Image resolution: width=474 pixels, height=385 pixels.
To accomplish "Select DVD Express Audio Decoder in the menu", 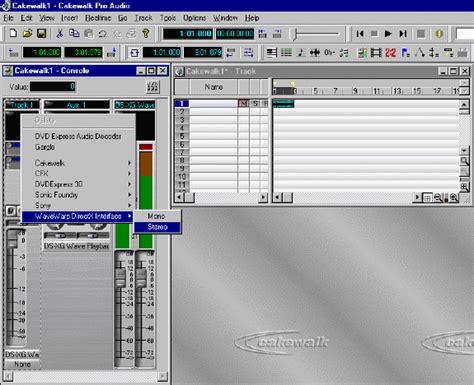I will pyautogui.click(x=78, y=136).
